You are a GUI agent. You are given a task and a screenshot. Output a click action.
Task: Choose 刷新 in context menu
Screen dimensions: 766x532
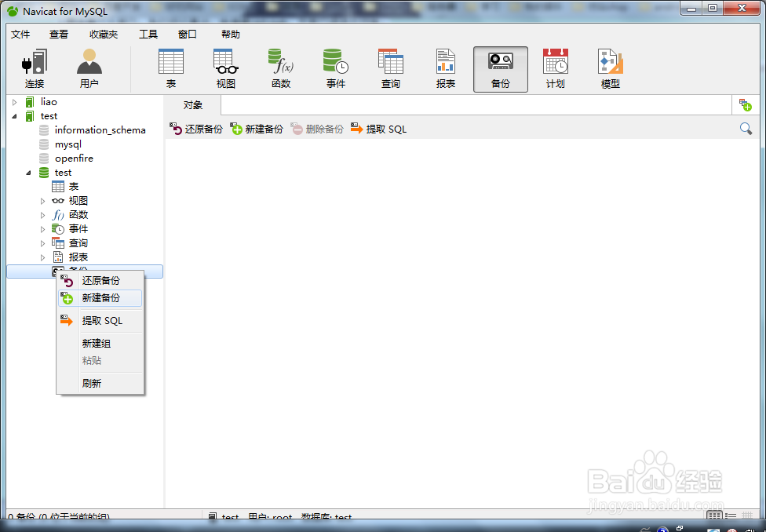pos(100,384)
